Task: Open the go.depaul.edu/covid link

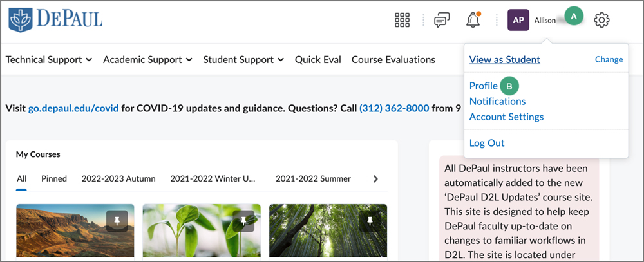Action: coord(73,108)
